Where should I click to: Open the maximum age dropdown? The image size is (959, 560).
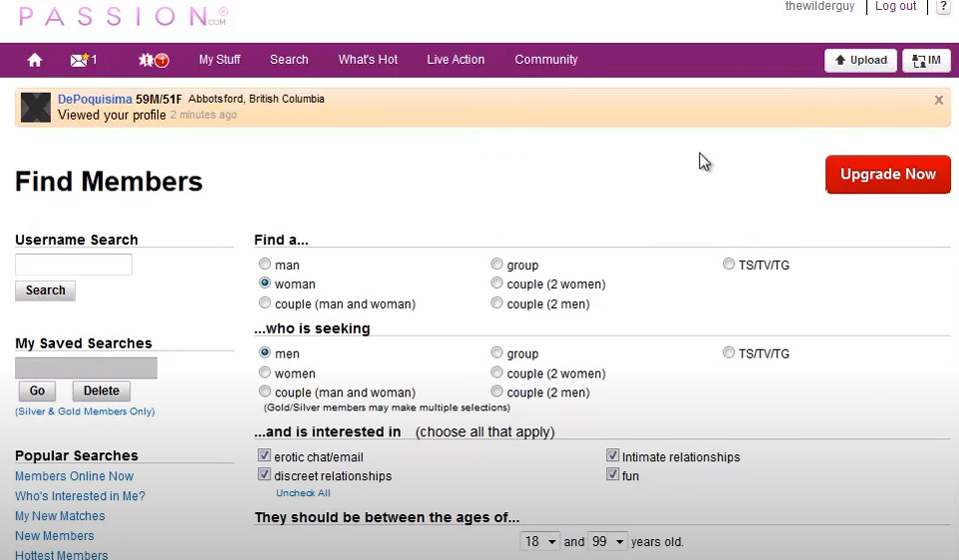[606, 541]
